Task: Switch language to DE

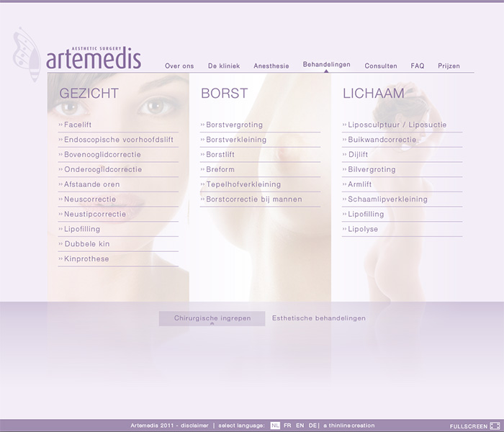Action: coord(312,426)
